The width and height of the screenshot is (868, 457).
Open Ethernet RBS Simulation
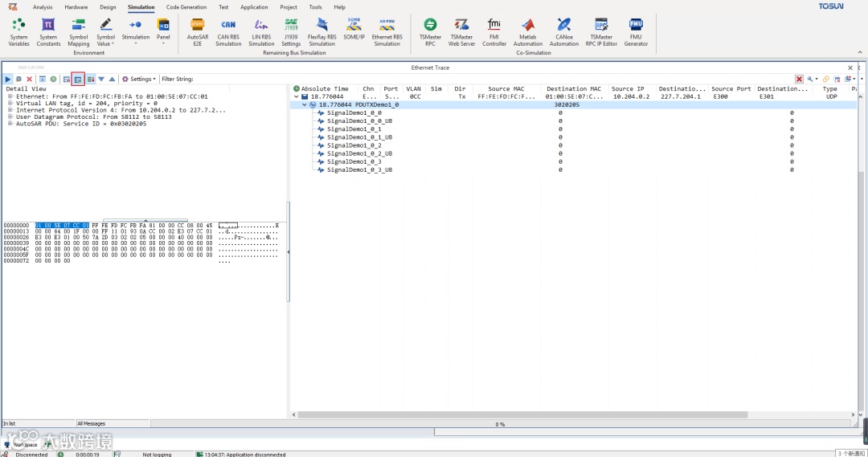tap(387, 32)
